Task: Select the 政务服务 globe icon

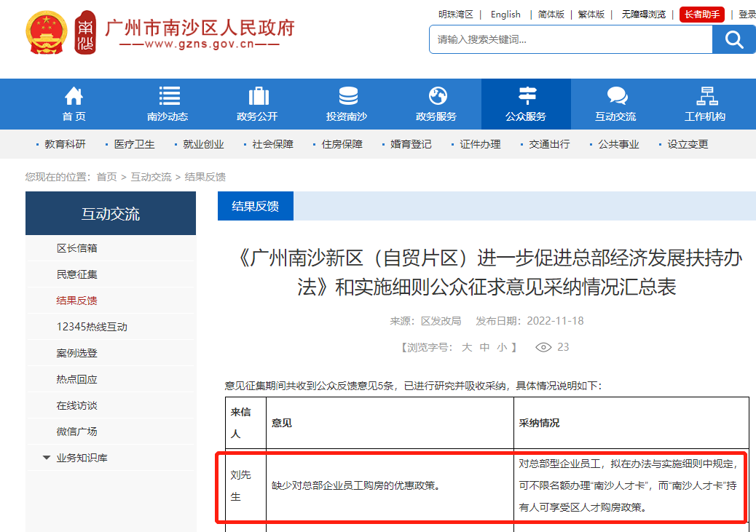Action: click(436, 95)
